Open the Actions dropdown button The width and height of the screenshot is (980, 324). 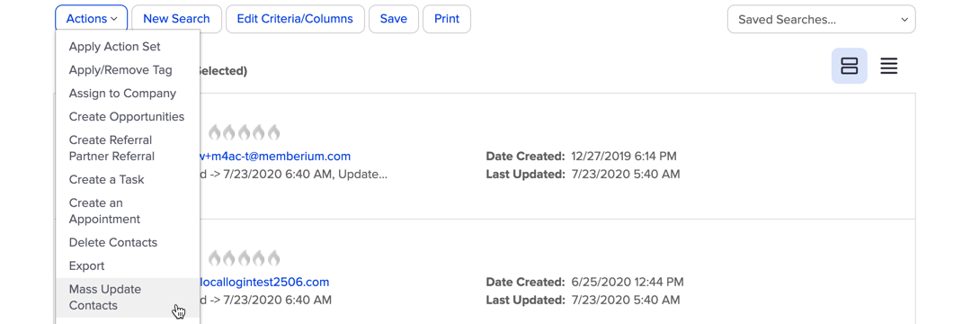[x=91, y=19]
